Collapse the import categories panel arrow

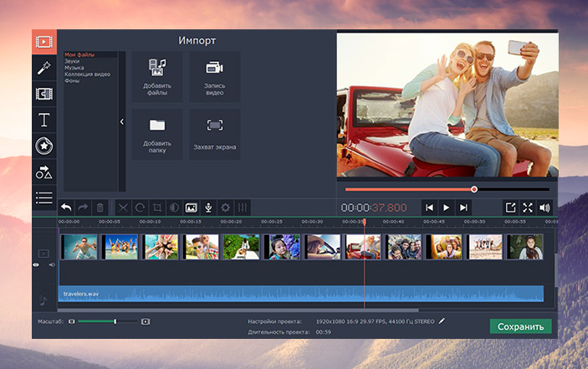[122, 121]
